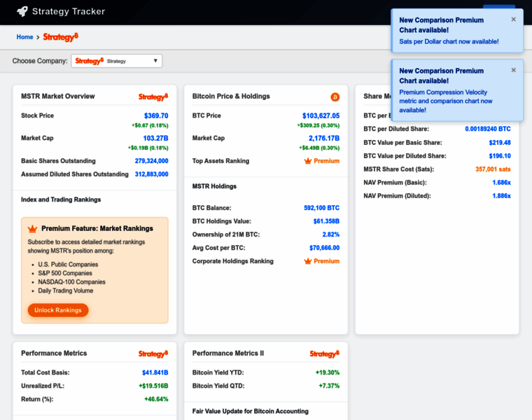Select BTC Value per Diluted Share $196.10

tap(500, 156)
